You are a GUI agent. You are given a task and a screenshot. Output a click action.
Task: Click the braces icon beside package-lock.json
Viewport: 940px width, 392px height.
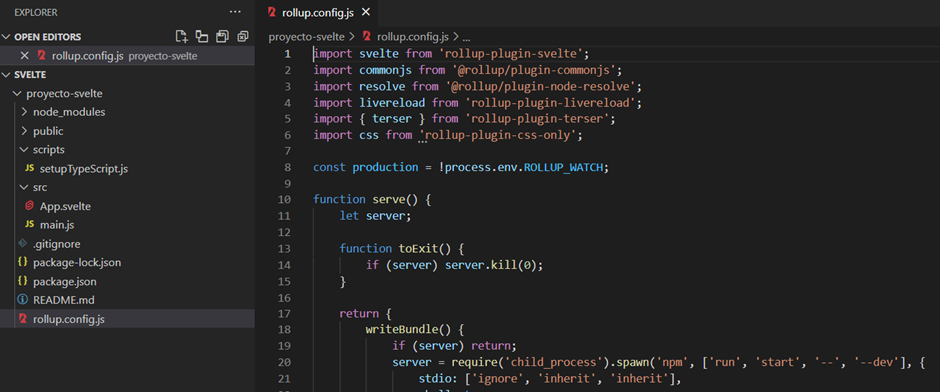pyautogui.click(x=23, y=263)
